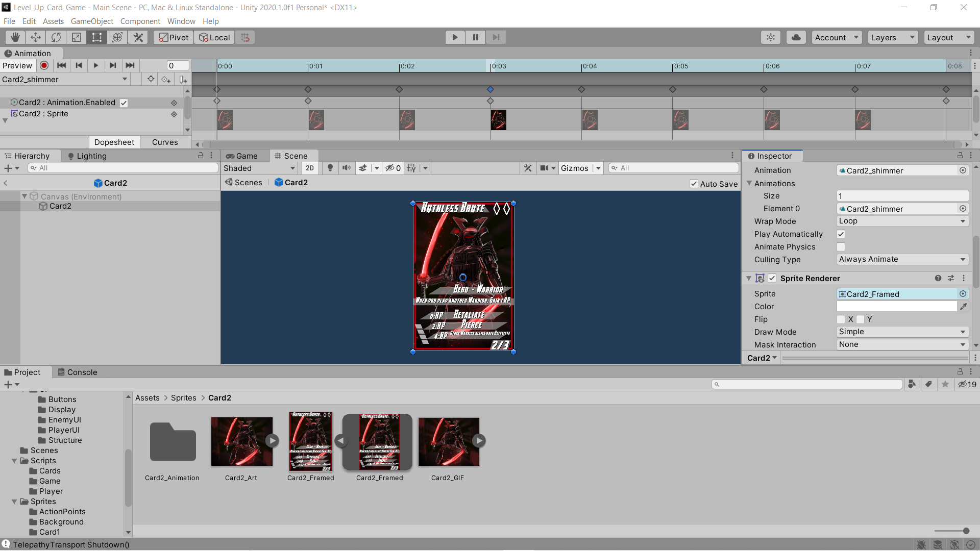Click the add animation event icon
Screen dimensions: 980x551
click(183, 79)
